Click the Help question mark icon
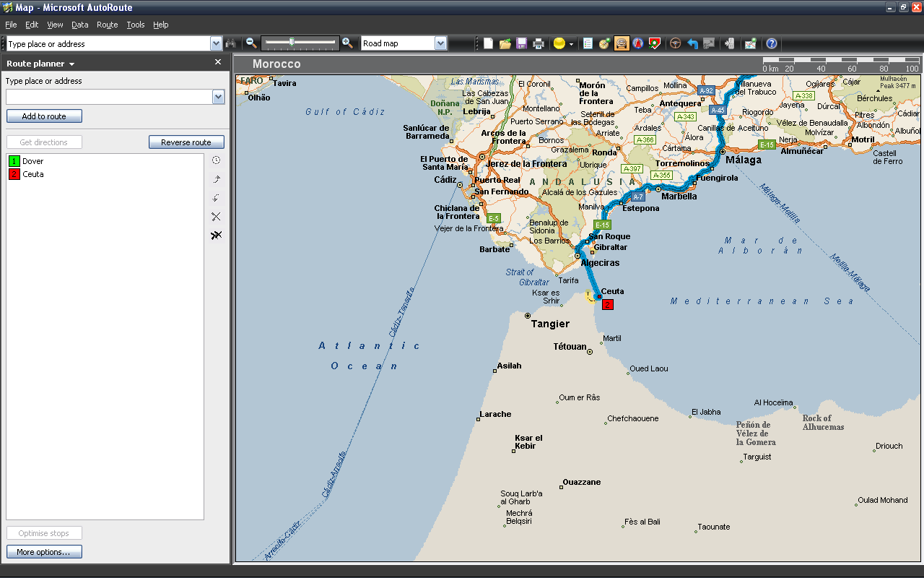The width and height of the screenshot is (924, 578). coord(771,43)
